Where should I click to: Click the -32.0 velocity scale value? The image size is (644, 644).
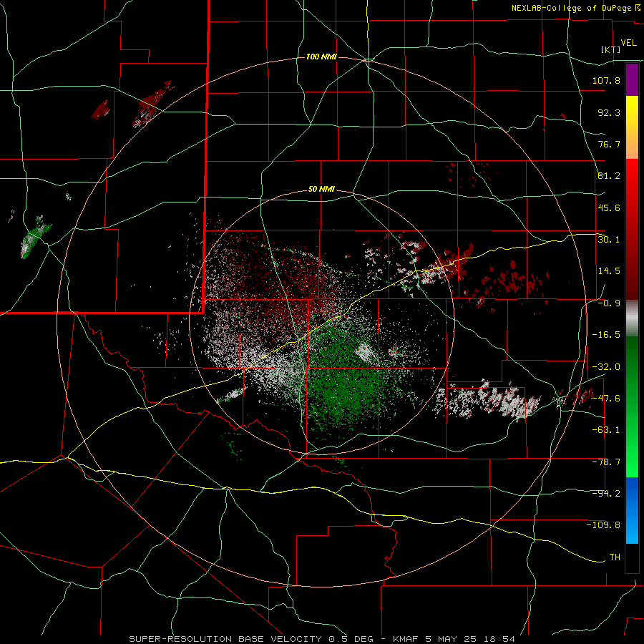pos(606,367)
